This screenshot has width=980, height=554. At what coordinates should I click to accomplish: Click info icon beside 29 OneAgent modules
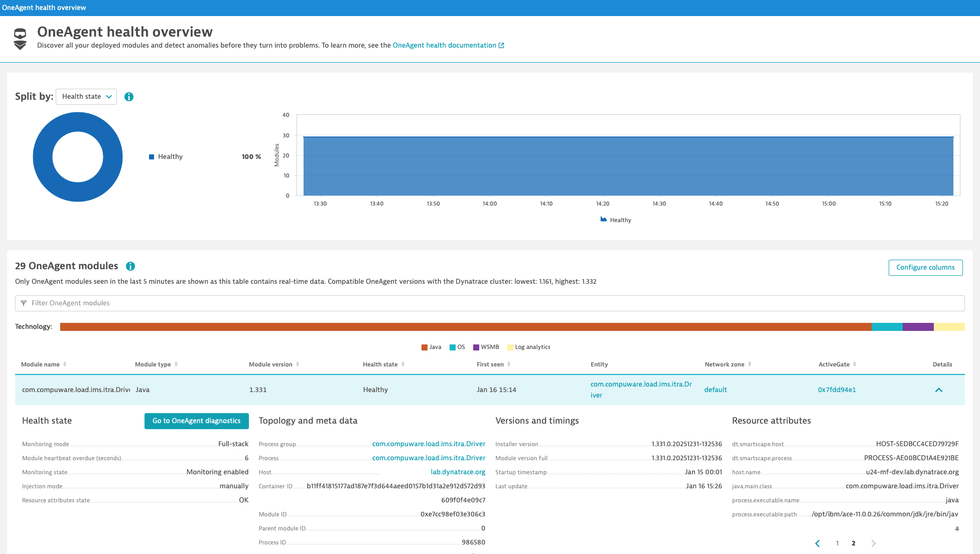pos(130,266)
